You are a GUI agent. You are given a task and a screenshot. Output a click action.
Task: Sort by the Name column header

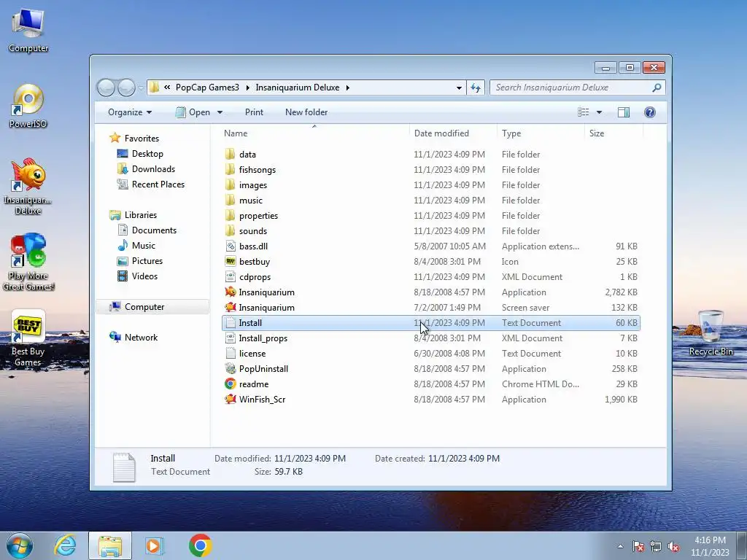coord(314,133)
